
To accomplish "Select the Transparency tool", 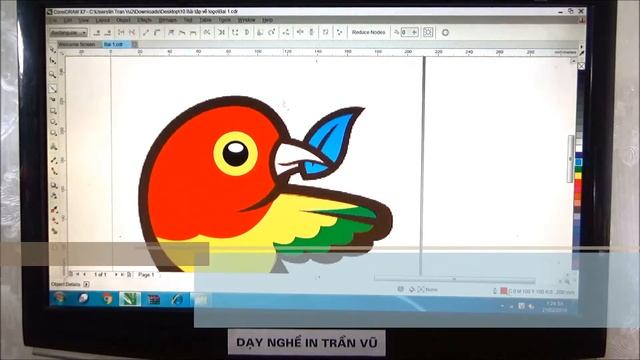I will [54, 196].
